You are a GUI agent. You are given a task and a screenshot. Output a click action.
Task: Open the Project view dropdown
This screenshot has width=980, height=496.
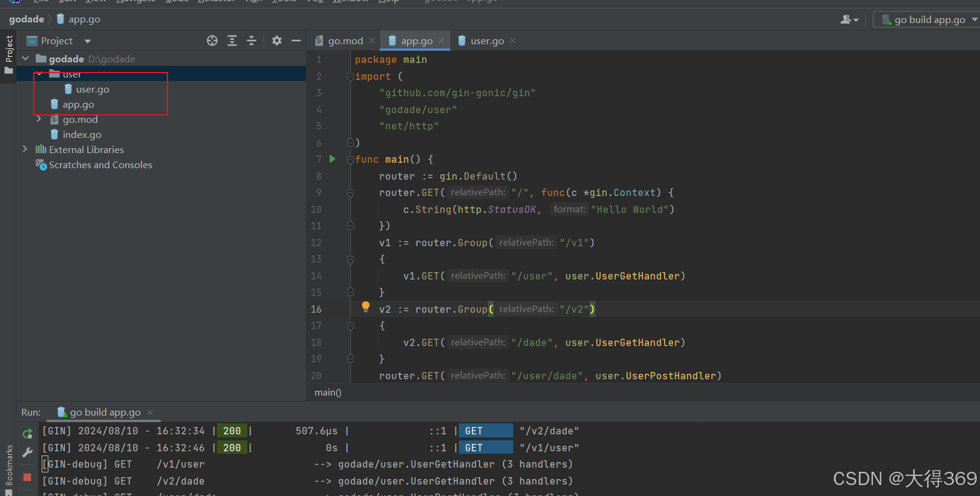point(88,41)
